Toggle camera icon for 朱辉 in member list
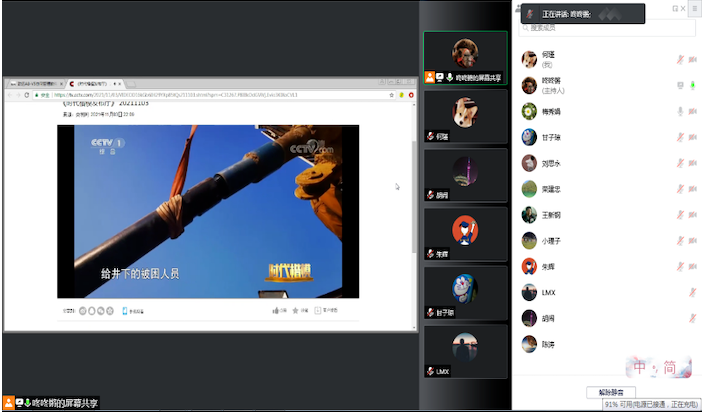The height and width of the screenshot is (412, 703). click(x=693, y=267)
